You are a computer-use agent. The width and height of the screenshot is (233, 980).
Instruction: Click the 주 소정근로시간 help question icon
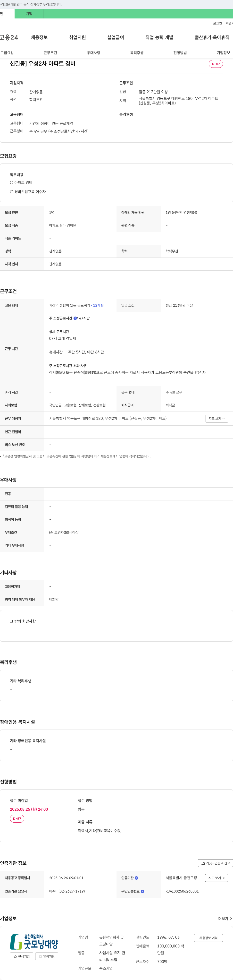click(75, 318)
